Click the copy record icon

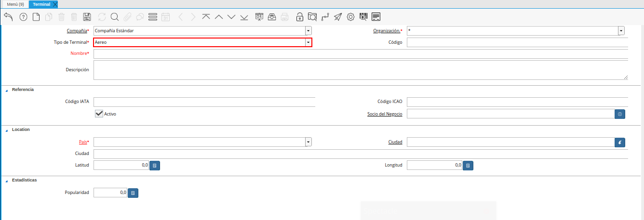click(49, 17)
